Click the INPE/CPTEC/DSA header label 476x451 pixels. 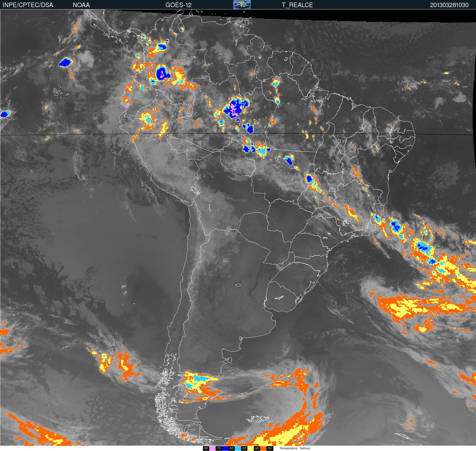(x=28, y=5)
